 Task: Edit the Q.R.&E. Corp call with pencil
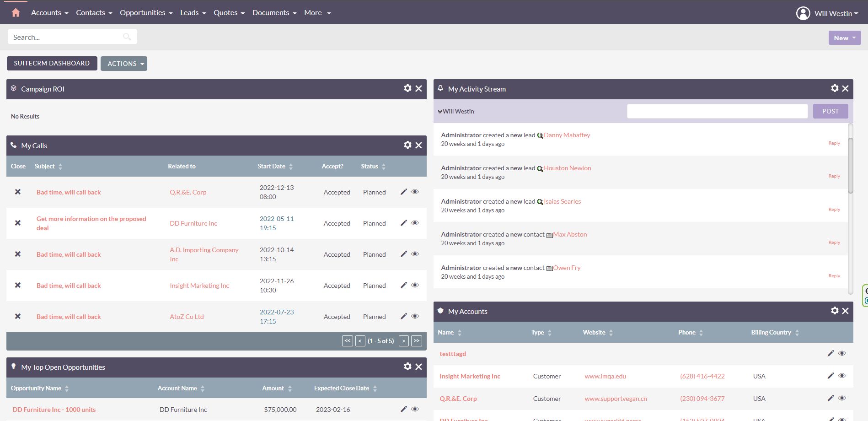point(403,192)
